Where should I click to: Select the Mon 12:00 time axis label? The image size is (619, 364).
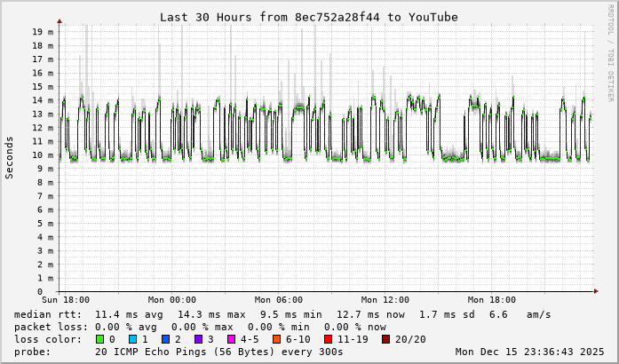(x=385, y=300)
